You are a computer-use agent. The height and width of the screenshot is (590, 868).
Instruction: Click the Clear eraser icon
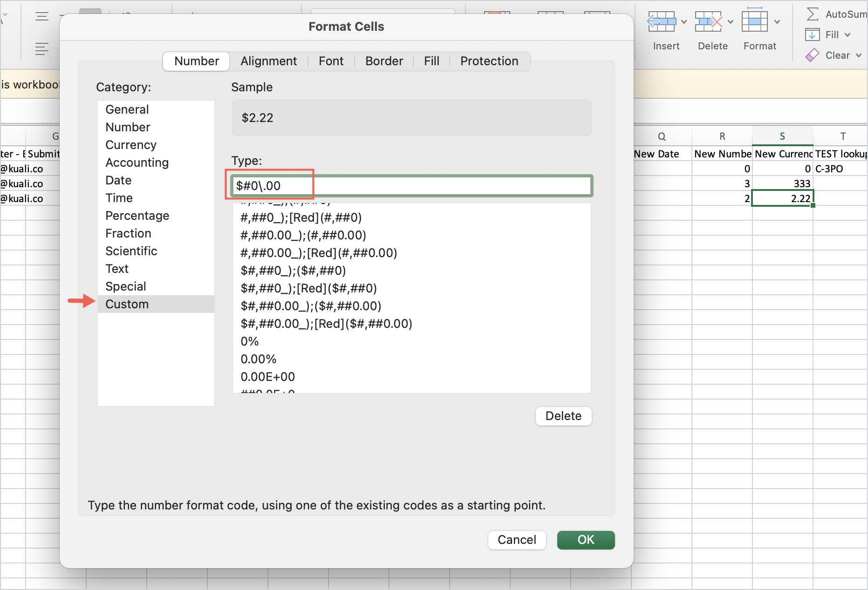tap(813, 55)
